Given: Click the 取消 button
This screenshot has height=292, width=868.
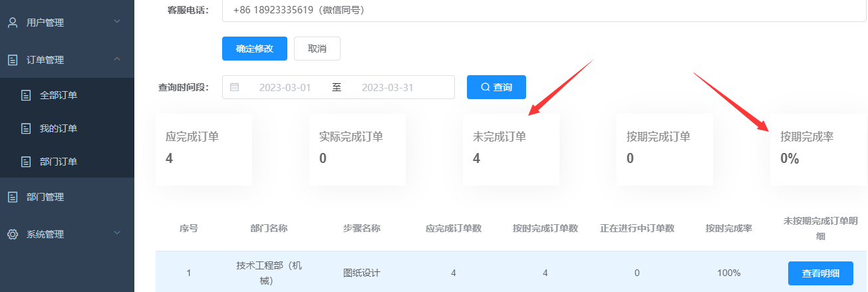Looking at the screenshot, I should (317, 49).
